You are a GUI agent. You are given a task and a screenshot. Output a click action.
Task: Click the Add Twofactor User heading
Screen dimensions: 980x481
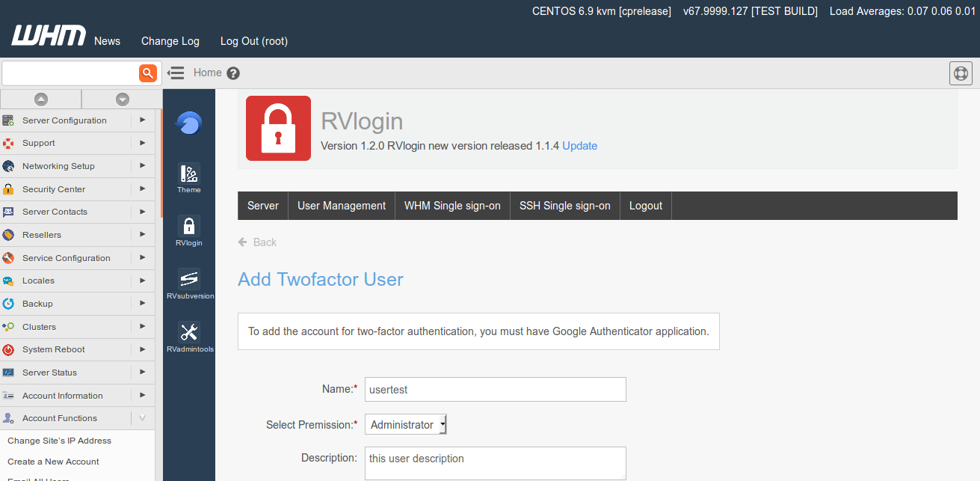(321, 280)
